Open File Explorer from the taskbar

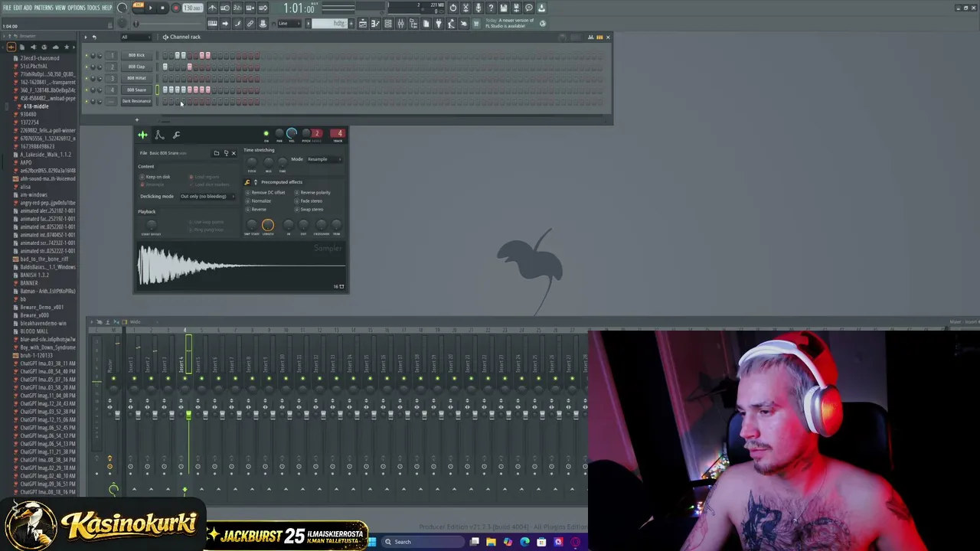pos(491,542)
